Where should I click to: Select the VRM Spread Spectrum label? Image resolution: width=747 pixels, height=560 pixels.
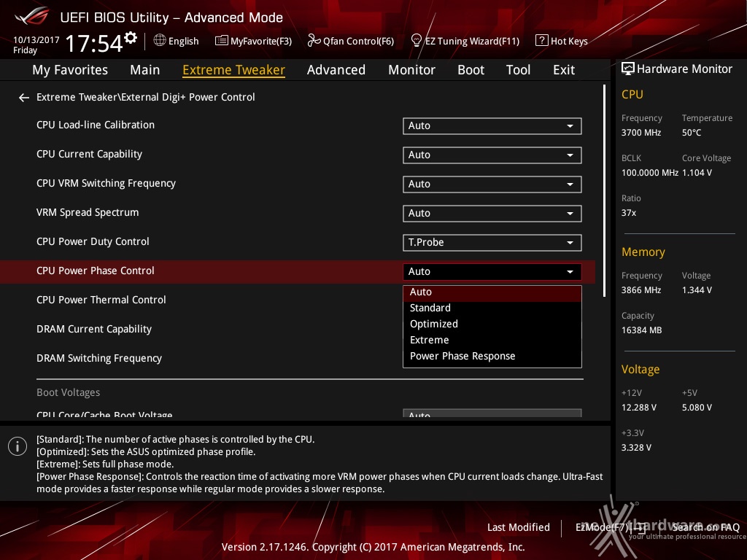point(88,212)
